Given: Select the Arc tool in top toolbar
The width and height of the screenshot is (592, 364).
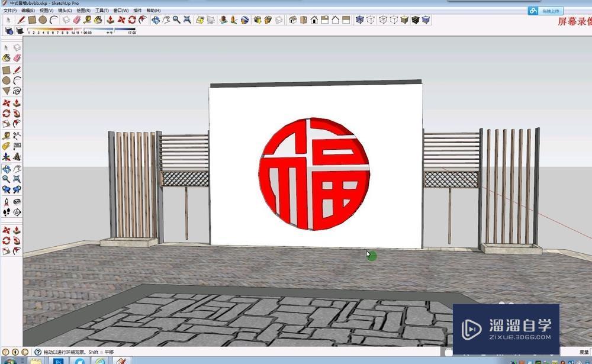Looking at the screenshot, I should (54, 20).
